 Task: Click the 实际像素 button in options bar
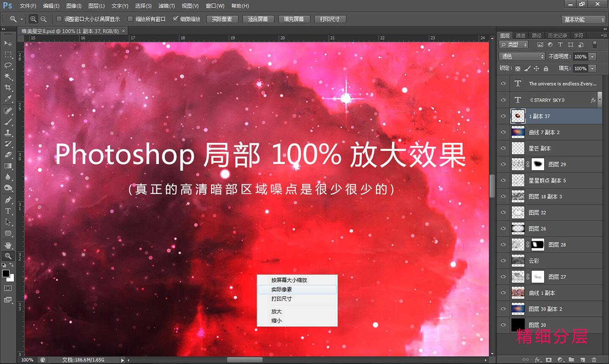tap(222, 19)
